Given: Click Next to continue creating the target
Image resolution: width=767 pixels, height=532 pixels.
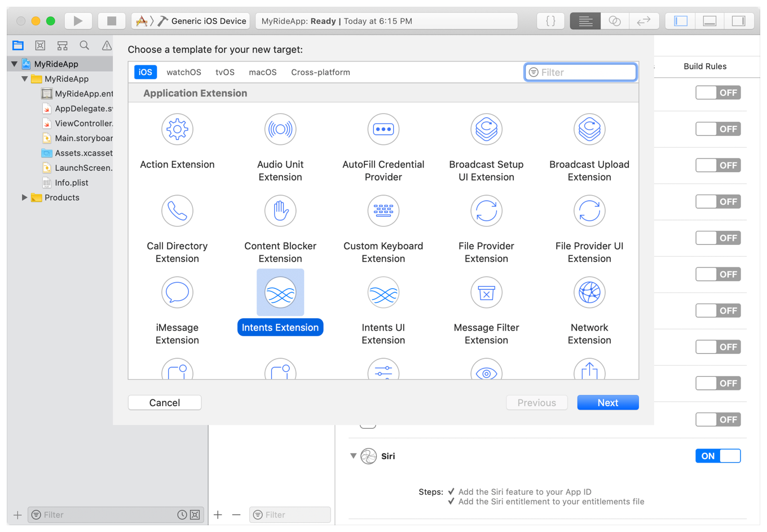Looking at the screenshot, I should (x=607, y=402).
